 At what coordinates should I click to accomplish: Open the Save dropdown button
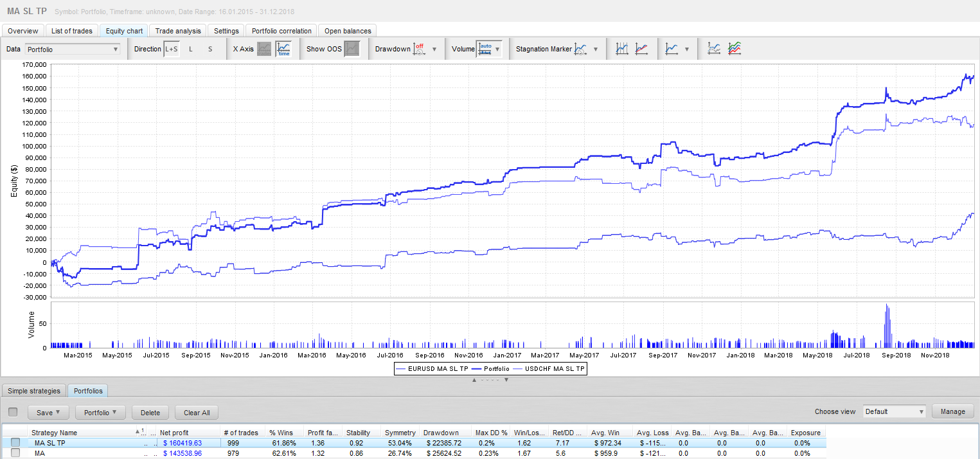point(48,412)
